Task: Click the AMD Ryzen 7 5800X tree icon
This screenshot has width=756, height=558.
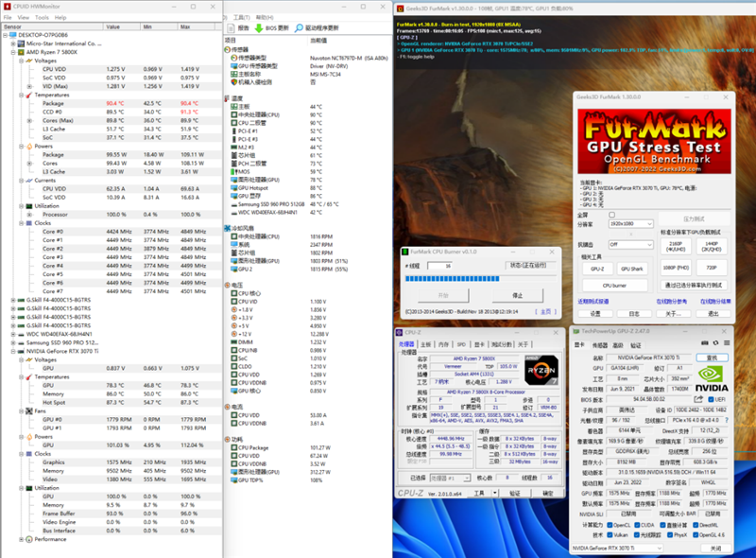Action: pyautogui.click(x=21, y=52)
